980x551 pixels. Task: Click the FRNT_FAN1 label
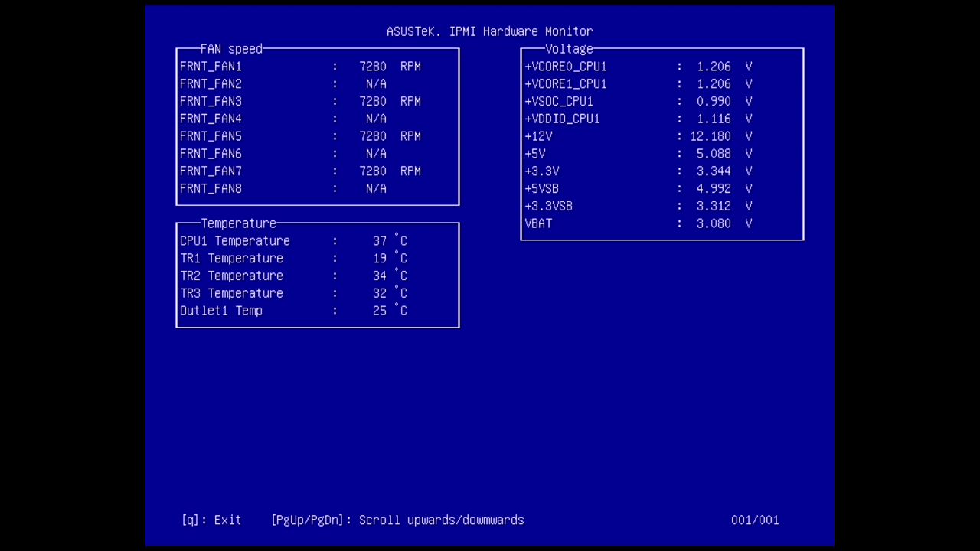[x=211, y=67]
